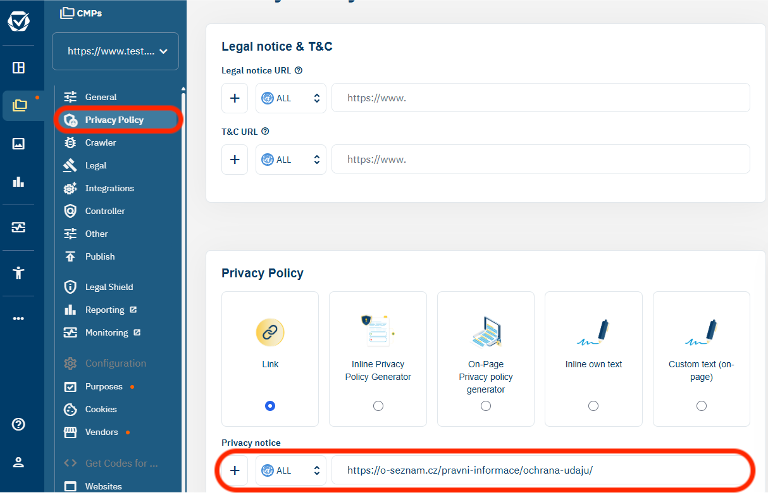Open the accessibility person icon in left rail

coord(18,273)
